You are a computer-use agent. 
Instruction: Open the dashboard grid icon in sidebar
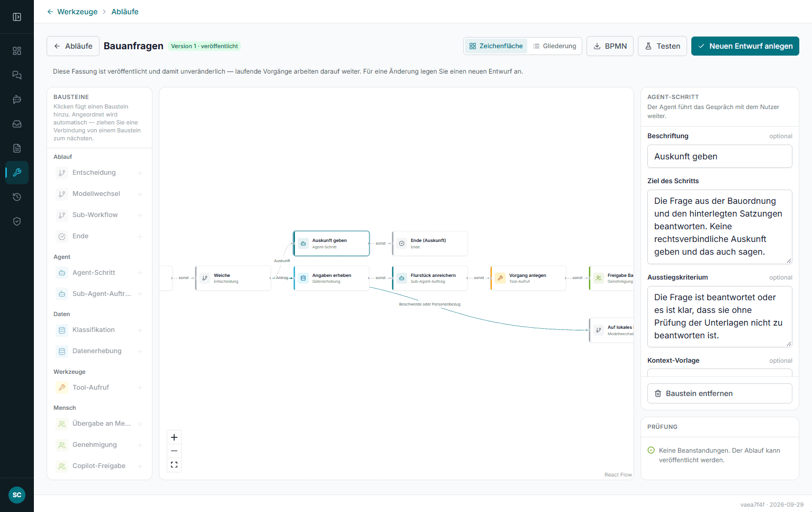(x=17, y=51)
